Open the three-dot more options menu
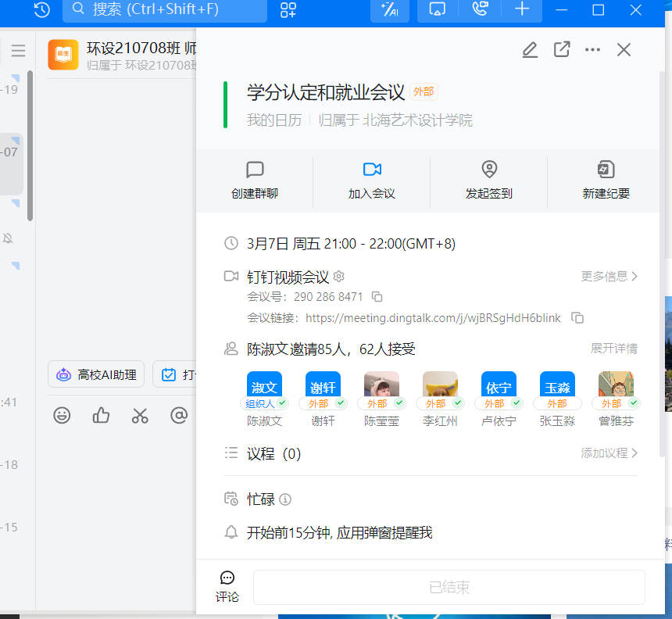672x619 pixels. pos(592,50)
